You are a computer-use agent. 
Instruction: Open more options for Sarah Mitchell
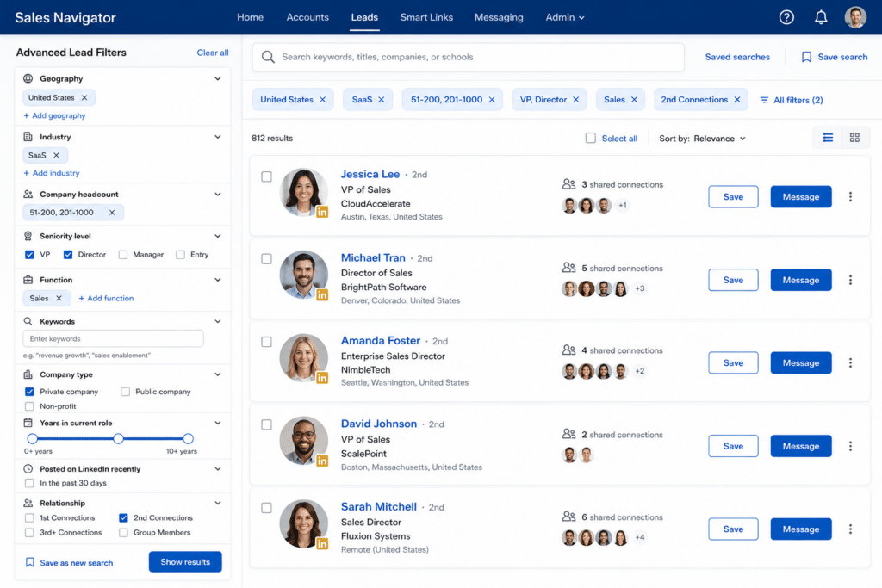[850, 529]
